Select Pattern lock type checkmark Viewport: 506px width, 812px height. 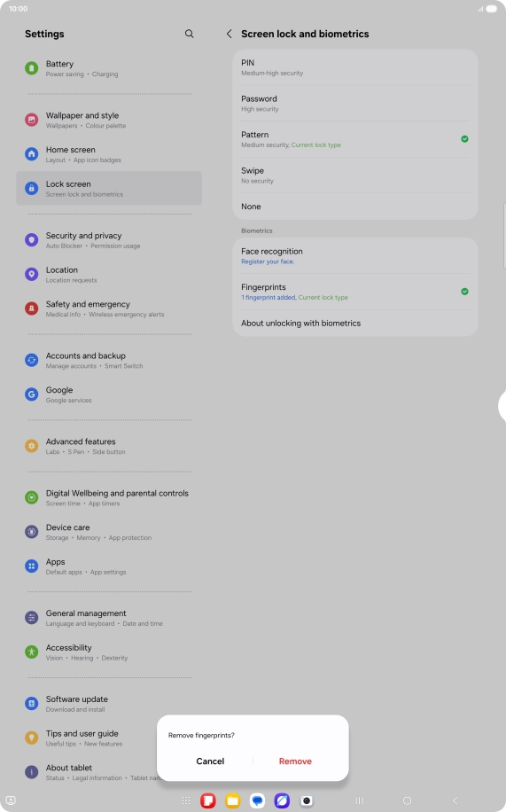pos(464,139)
